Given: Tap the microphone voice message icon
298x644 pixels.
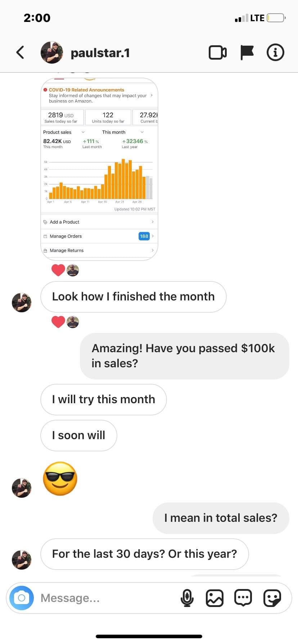Looking at the screenshot, I should click(x=187, y=598).
